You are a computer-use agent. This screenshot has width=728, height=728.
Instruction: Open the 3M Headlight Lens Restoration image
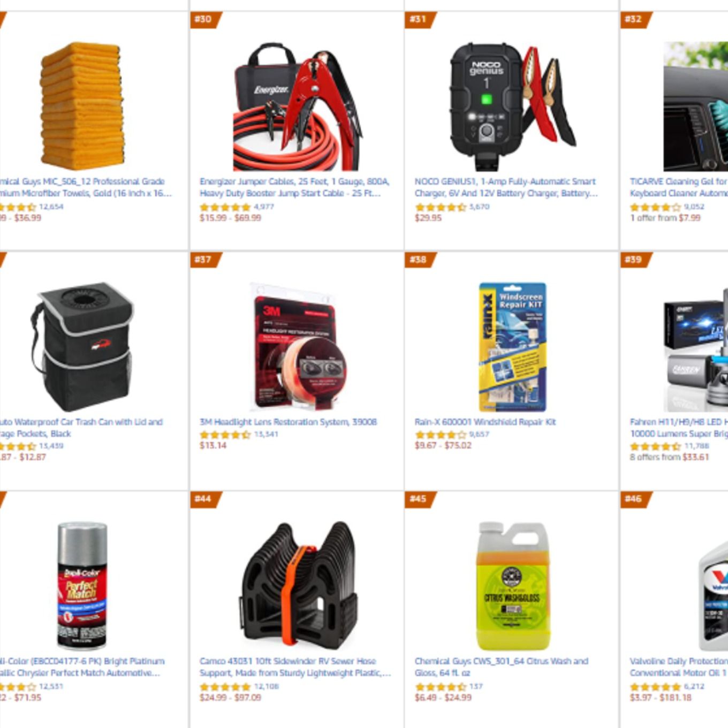[x=297, y=347]
